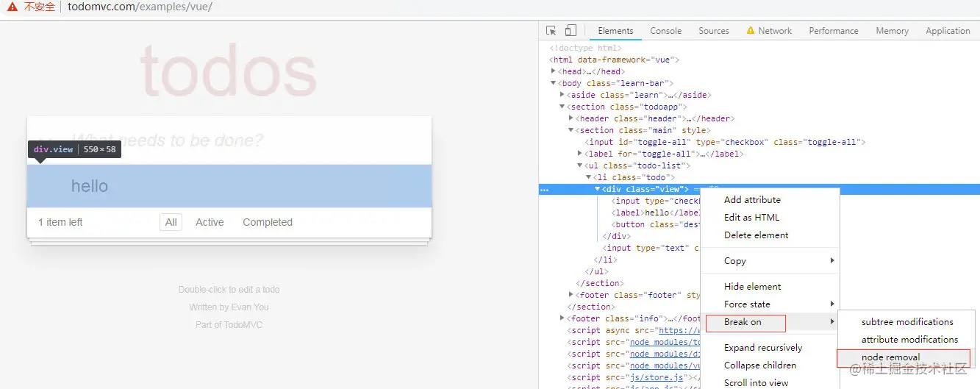This screenshot has width=980, height=389.
Task: Select the doctype html line
Action: (x=585, y=48)
